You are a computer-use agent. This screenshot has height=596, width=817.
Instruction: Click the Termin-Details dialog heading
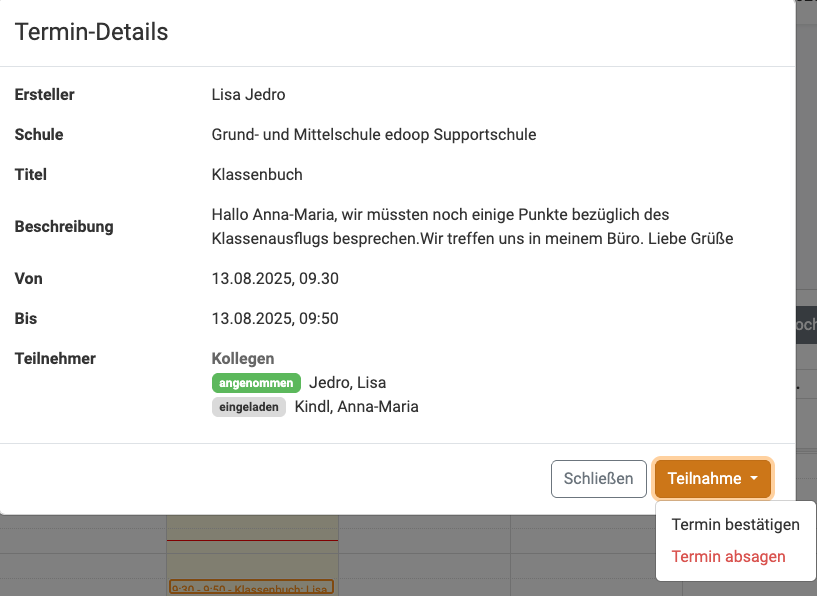(x=92, y=32)
